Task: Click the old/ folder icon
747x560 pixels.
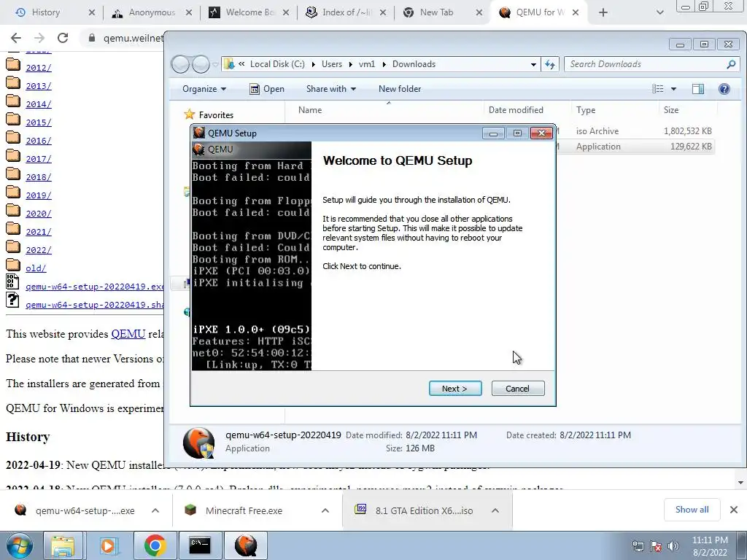Action: (13, 265)
